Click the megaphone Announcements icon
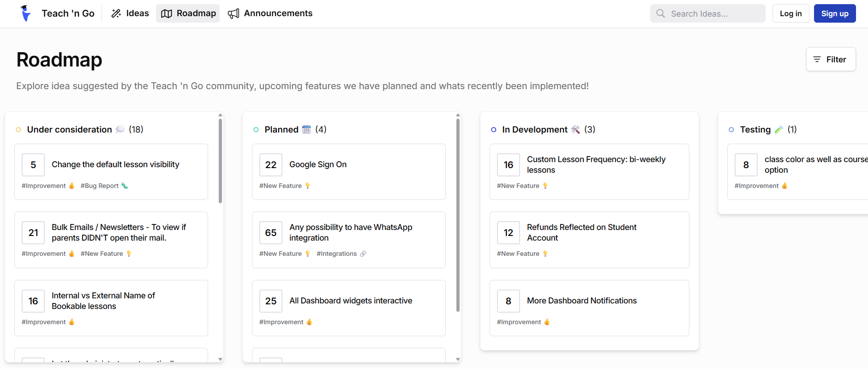This screenshot has width=868, height=369. pyautogui.click(x=233, y=13)
